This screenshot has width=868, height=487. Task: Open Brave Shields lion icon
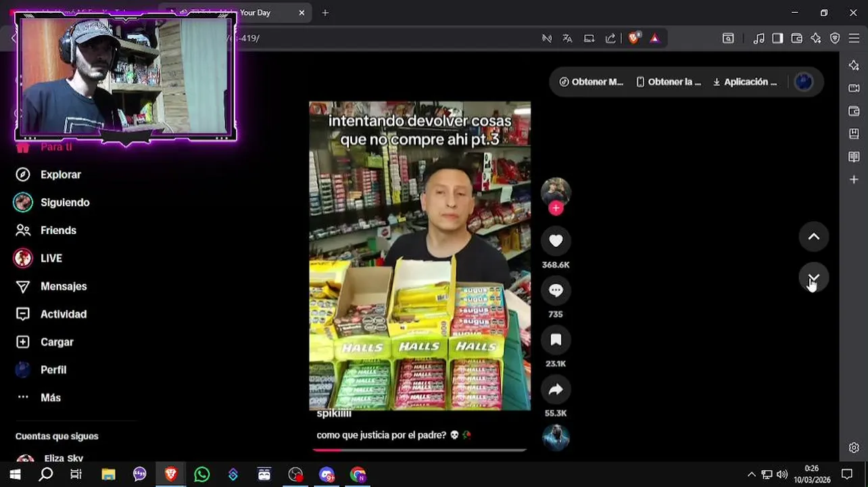[633, 39]
